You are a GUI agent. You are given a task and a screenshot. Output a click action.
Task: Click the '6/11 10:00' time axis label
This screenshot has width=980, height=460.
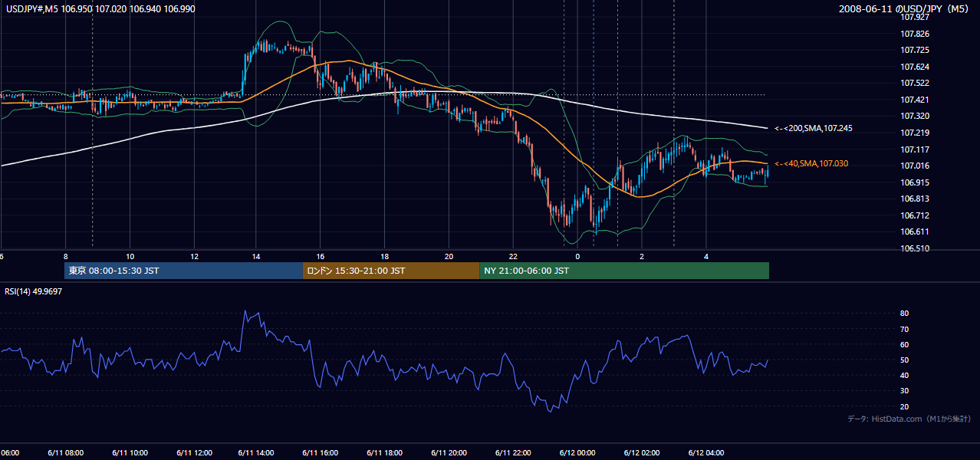[x=130, y=453]
